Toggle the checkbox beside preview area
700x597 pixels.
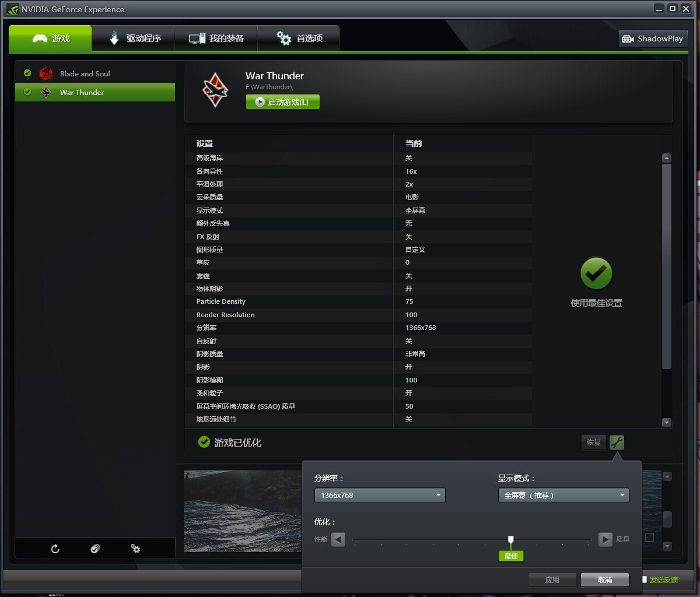tap(649, 537)
